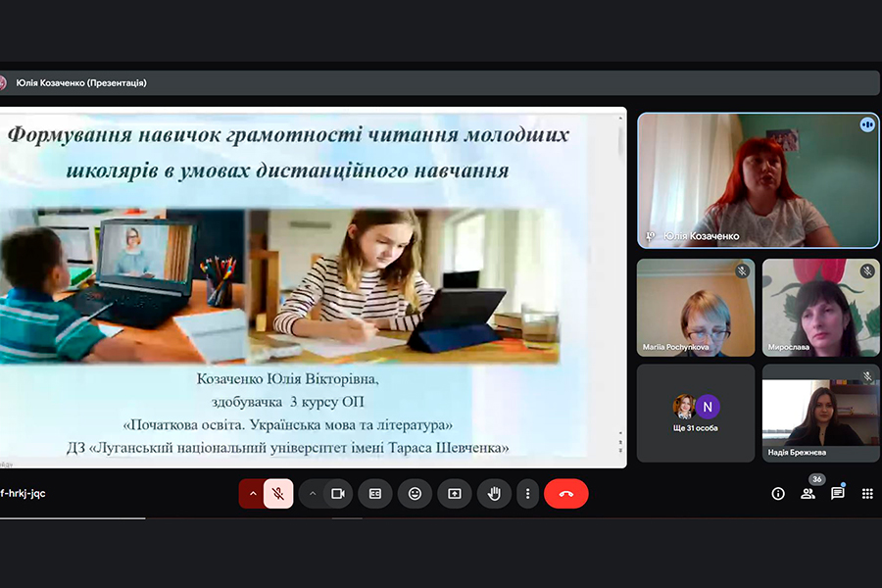Click the meeting code f-hrkj-jqc
The image size is (882, 588).
pyautogui.click(x=24, y=494)
